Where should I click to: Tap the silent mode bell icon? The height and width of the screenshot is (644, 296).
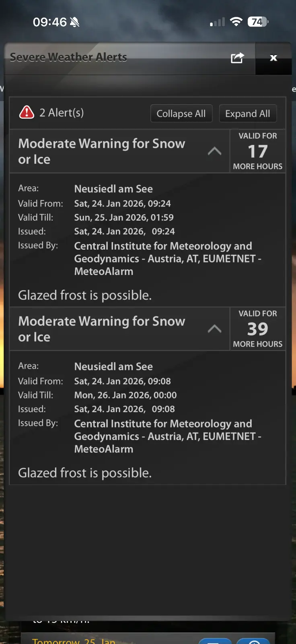pyautogui.click(x=74, y=22)
